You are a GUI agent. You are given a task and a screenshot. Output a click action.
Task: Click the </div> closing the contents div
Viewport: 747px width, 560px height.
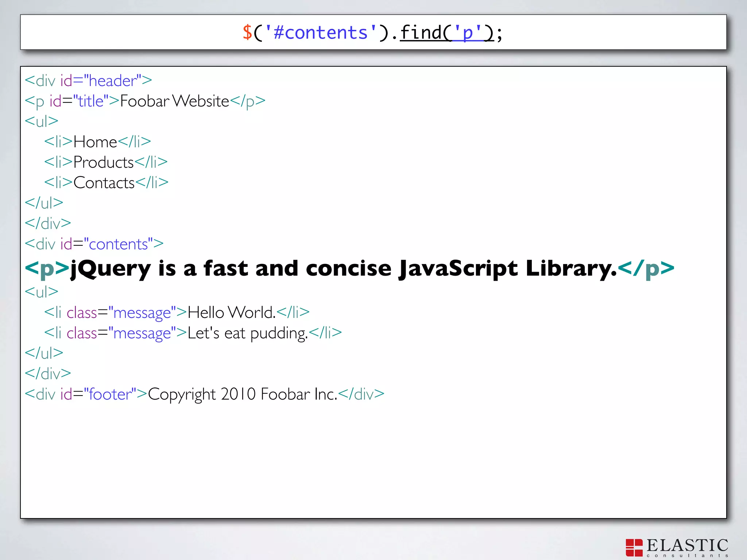pos(48,374)
